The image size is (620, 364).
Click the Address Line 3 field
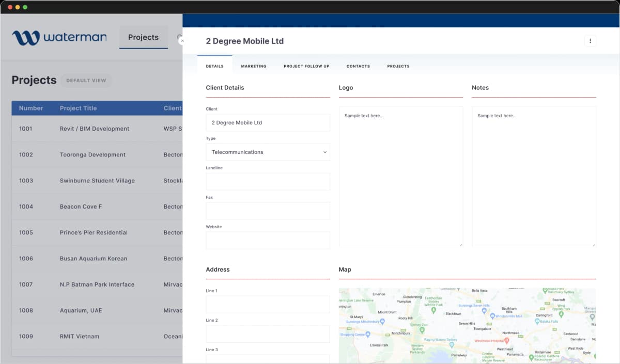268,359
